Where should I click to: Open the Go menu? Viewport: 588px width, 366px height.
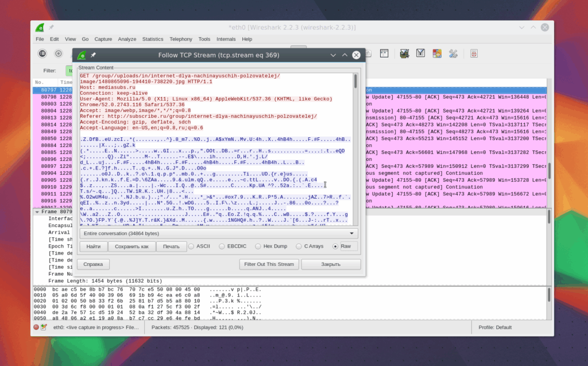(85, 39)
